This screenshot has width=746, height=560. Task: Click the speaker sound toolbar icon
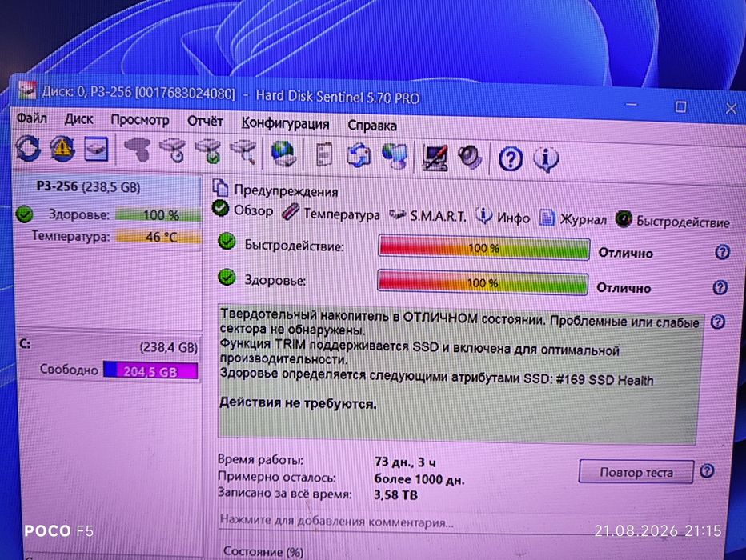470,158
